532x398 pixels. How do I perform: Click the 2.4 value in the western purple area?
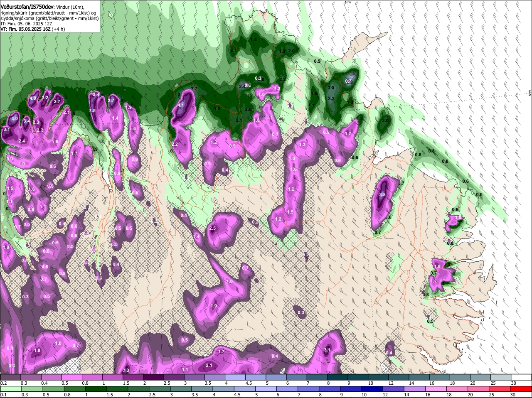click(x=22, y=141)
